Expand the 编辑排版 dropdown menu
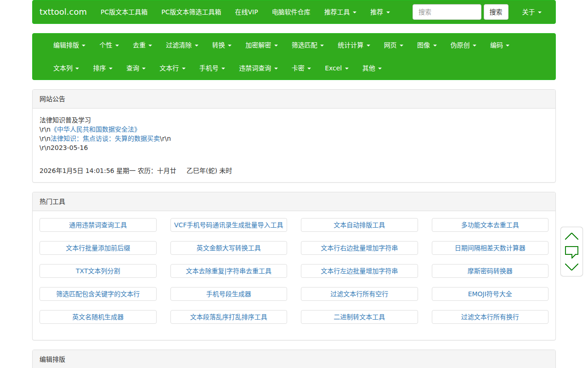Image resolution: width=588 pixels, height=368 pixels. [x=69, y=45]
